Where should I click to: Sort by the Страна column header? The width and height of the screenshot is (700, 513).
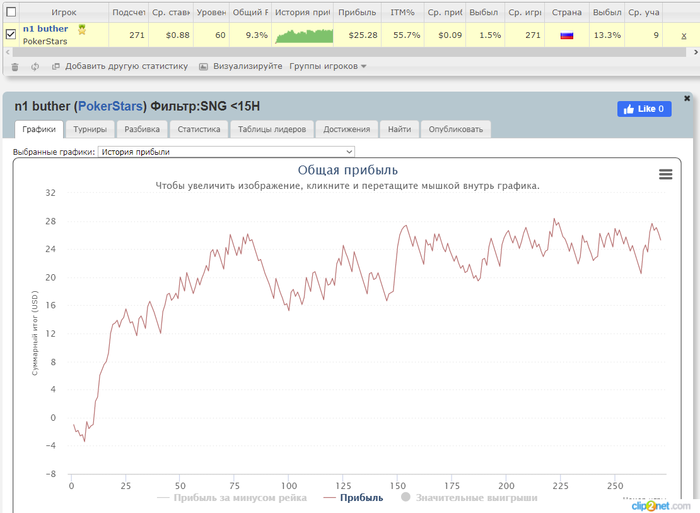(567, 13)
